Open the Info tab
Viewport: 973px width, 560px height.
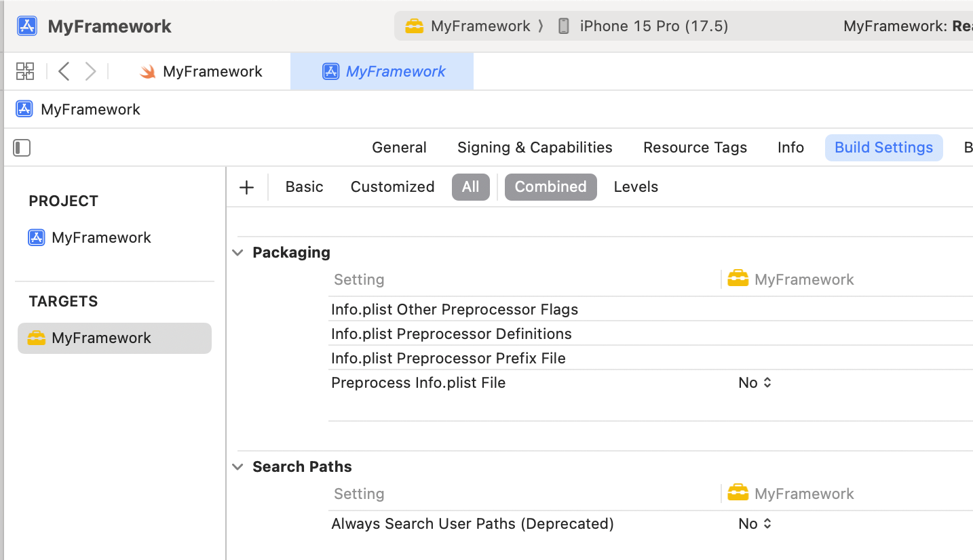pos(790,147)
